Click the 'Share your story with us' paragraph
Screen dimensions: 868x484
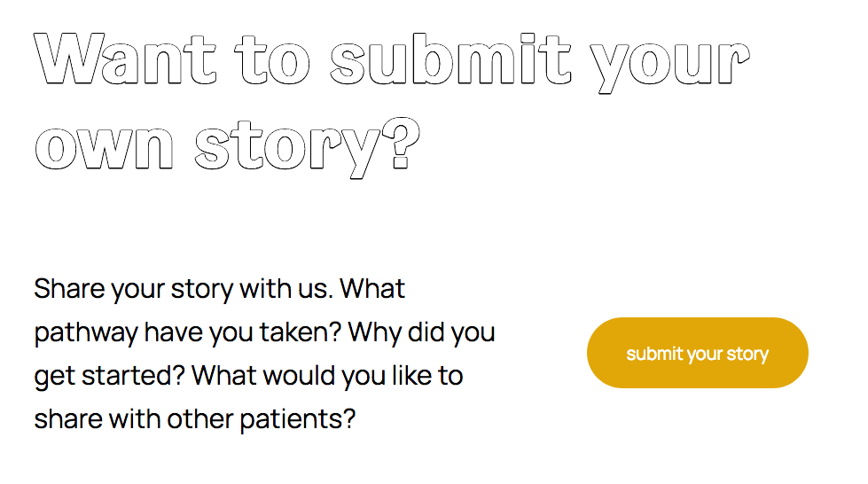[264, 354]
